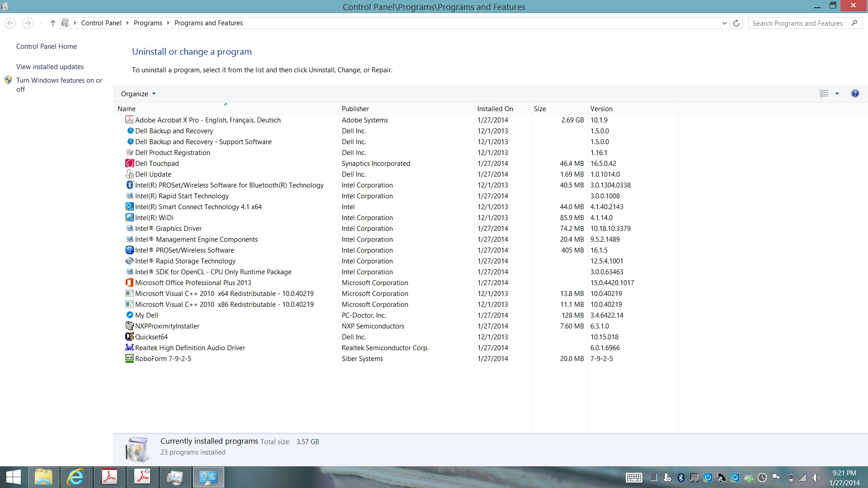
Task: Click the Intel Smart Connect Technology icon
Action: tap(129, 206)
